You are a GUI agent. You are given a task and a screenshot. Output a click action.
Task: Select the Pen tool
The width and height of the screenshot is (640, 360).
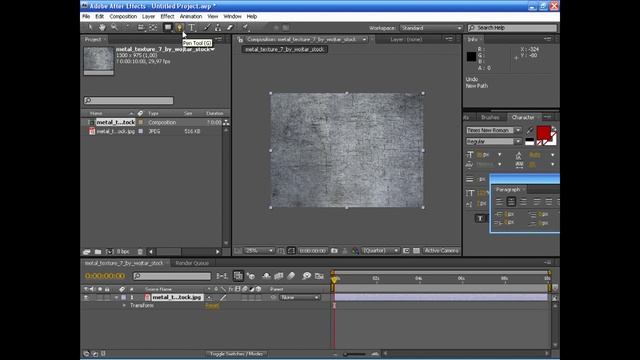coord(179,27)
